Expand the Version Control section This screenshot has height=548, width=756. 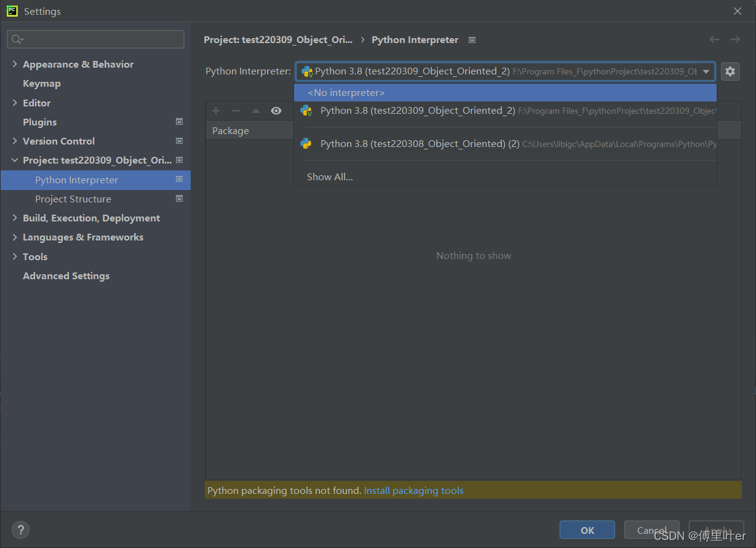15,141
